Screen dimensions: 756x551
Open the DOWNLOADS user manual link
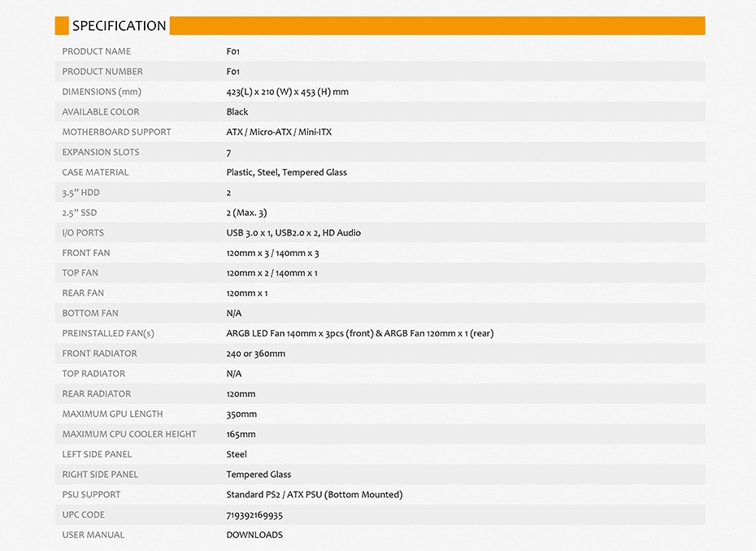pyautogui.click(x=254, y=535)
